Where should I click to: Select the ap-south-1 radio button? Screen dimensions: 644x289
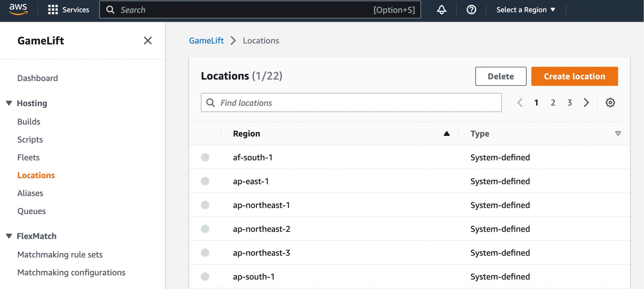coord(205,276)
